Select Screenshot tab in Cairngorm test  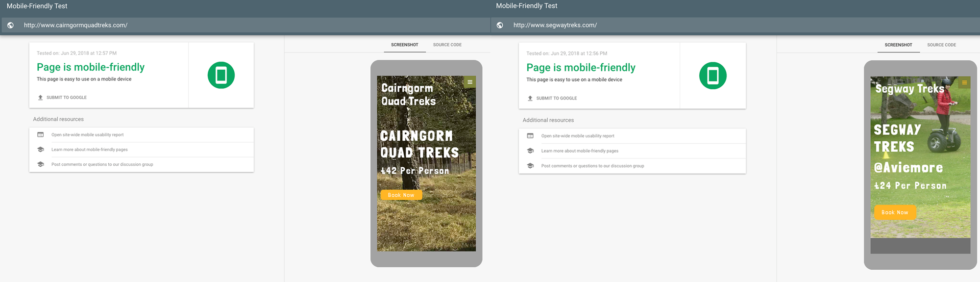click(x=405, y=45)
